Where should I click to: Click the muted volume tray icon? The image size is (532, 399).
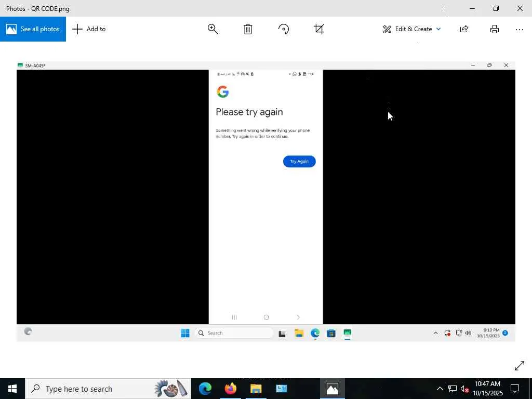point(464,389)
